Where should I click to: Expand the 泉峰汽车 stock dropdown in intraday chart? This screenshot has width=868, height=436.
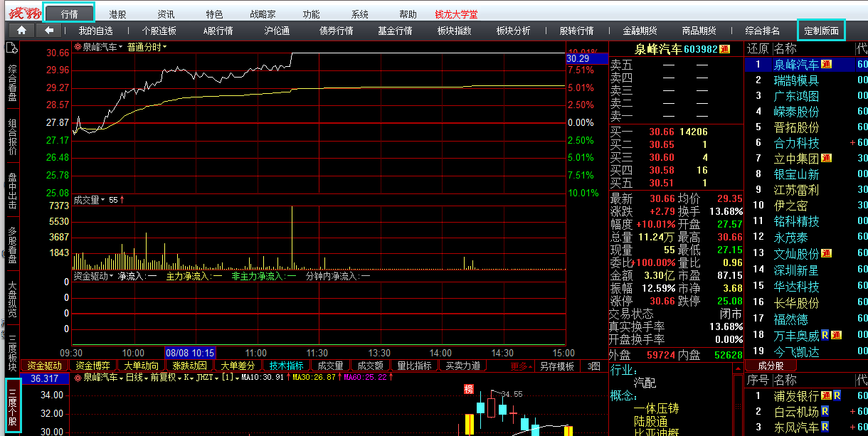coord(120,48)
